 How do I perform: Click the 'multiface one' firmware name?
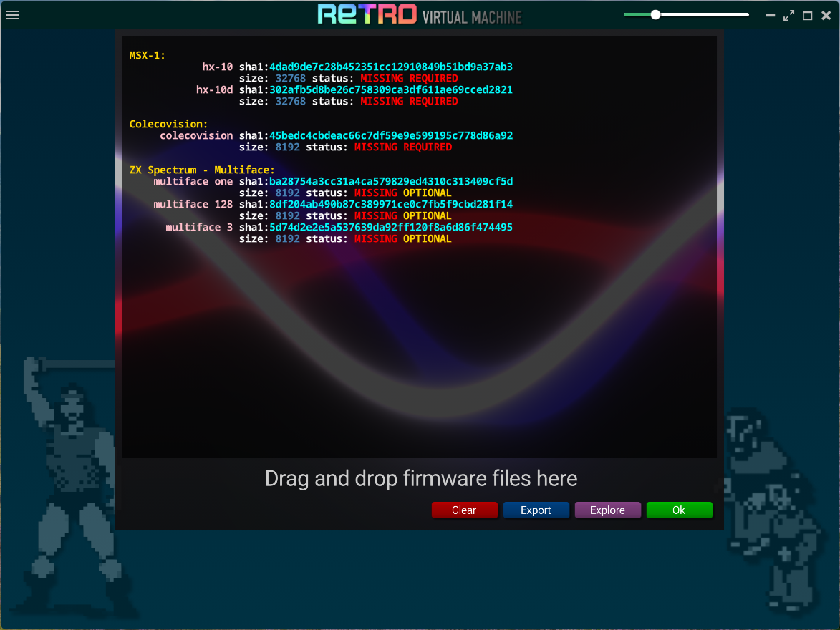tap(193, 182)
